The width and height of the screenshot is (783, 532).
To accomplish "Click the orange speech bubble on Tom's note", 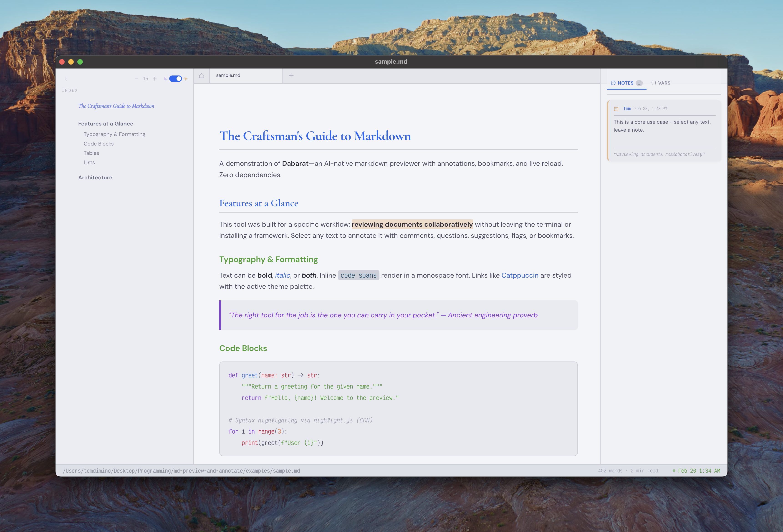I will click(x=616, y=109).
